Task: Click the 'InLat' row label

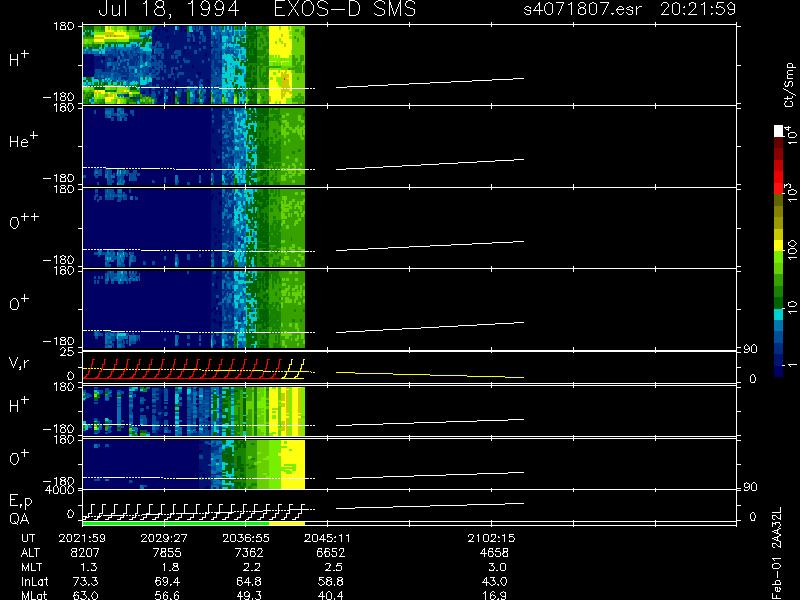Action: point(35,582)
